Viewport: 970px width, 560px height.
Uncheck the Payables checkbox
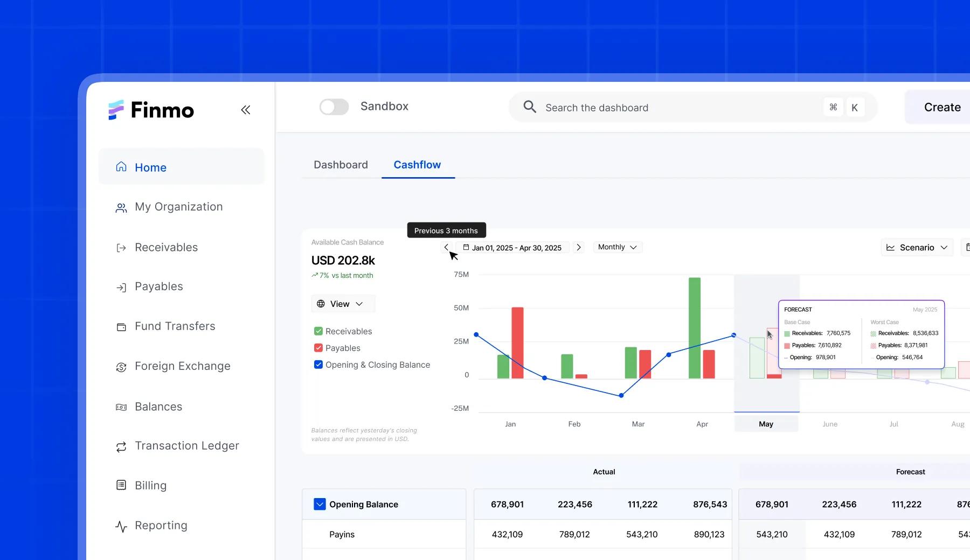tap(318, 348)
